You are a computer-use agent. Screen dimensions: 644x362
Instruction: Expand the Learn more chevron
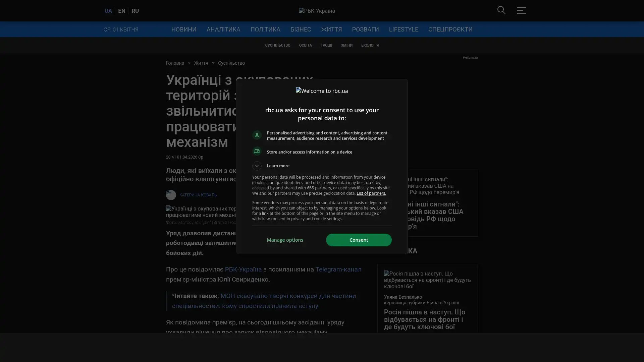click(x=257, y=166)
